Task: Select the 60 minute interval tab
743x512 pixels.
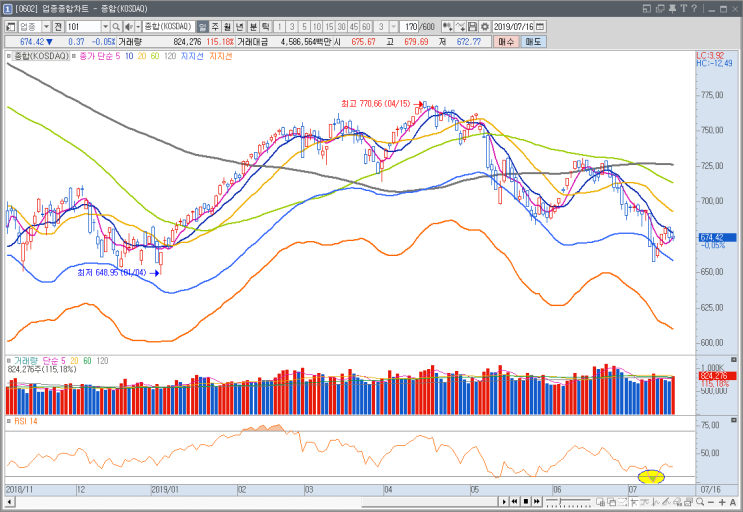Action: 366,27
